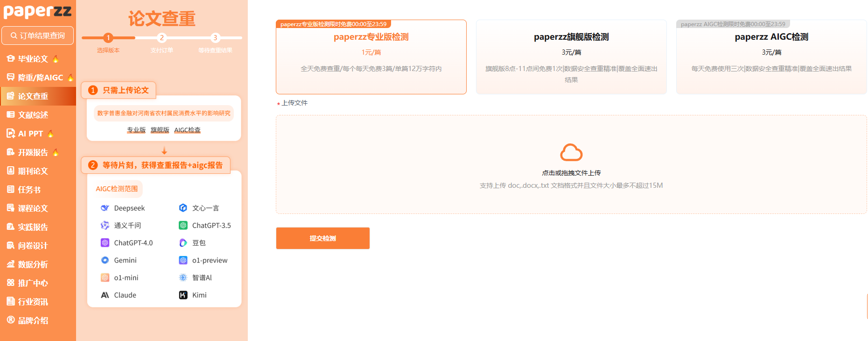Click the 文心一言 icon
This screenshot has height=341, width=868.
pos(183,208)
